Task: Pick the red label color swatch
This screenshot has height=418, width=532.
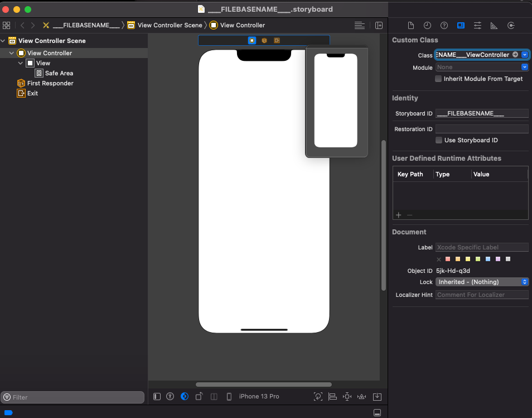Action: pyautogui.click(x=447, y=260)
